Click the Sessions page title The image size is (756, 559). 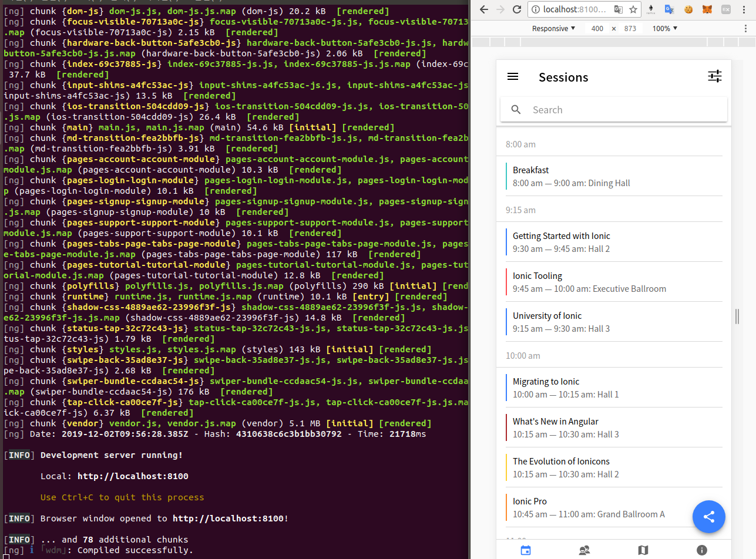tap(563, 77)
